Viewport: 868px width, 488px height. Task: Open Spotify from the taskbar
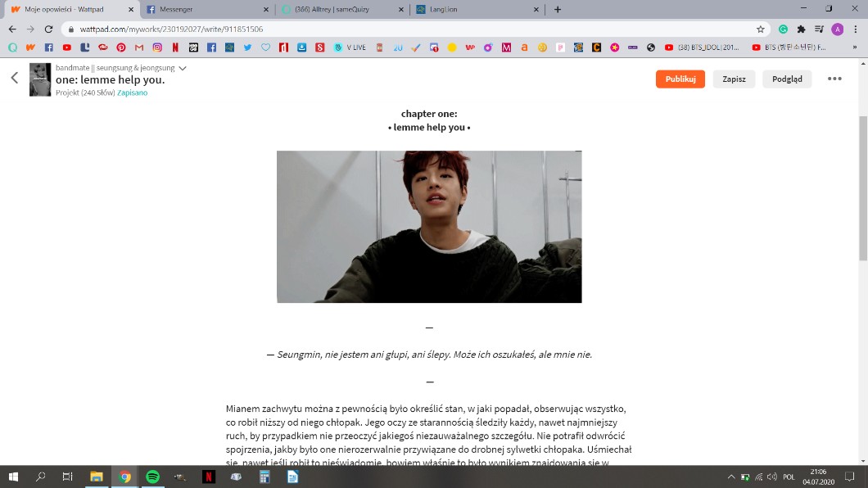(x=152, y=477)
